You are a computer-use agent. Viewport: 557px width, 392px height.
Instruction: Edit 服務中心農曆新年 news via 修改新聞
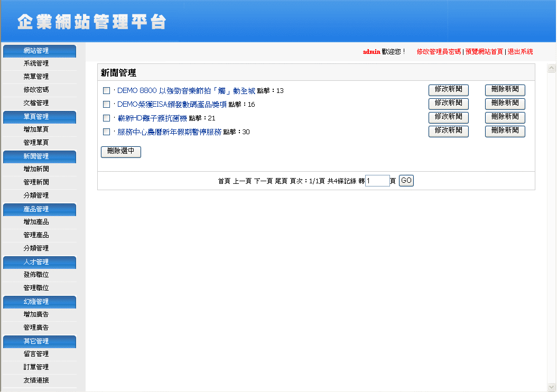click(448, 131)
